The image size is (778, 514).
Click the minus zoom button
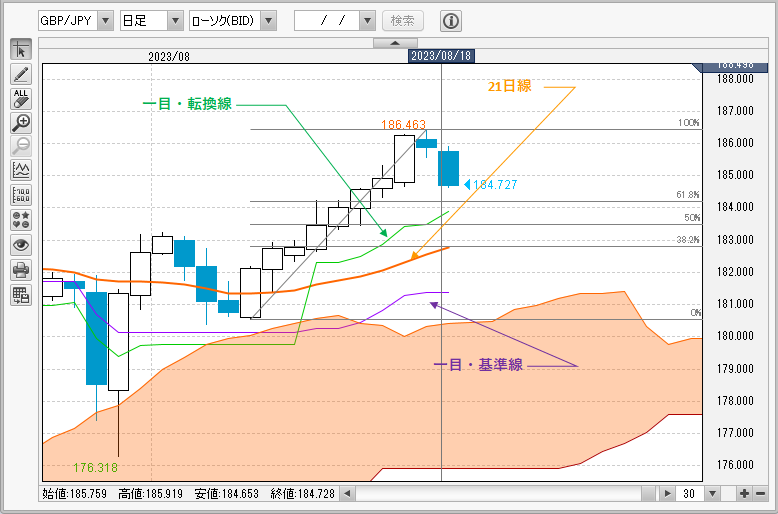click(x=760, y=494)
